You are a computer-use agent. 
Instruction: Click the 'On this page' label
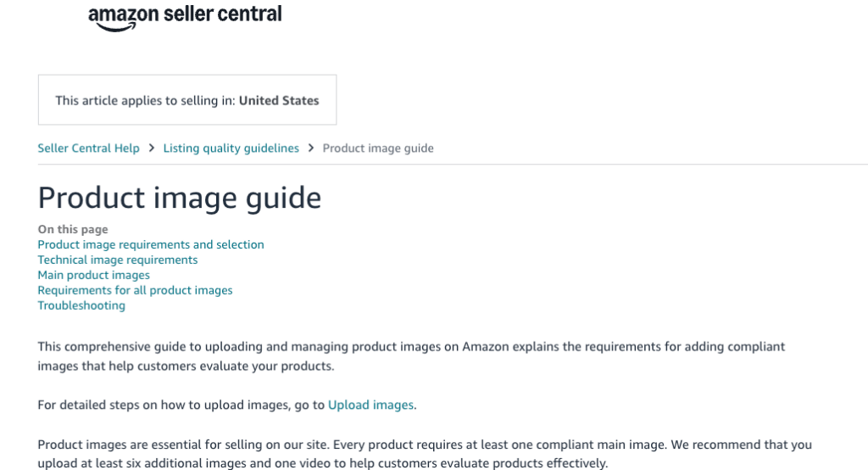click(73, 229)
